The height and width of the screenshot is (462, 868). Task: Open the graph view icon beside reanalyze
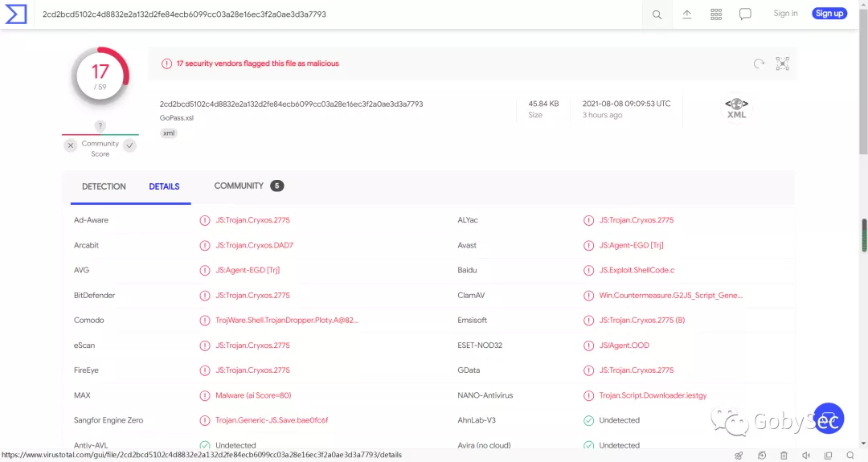[782, 63]
